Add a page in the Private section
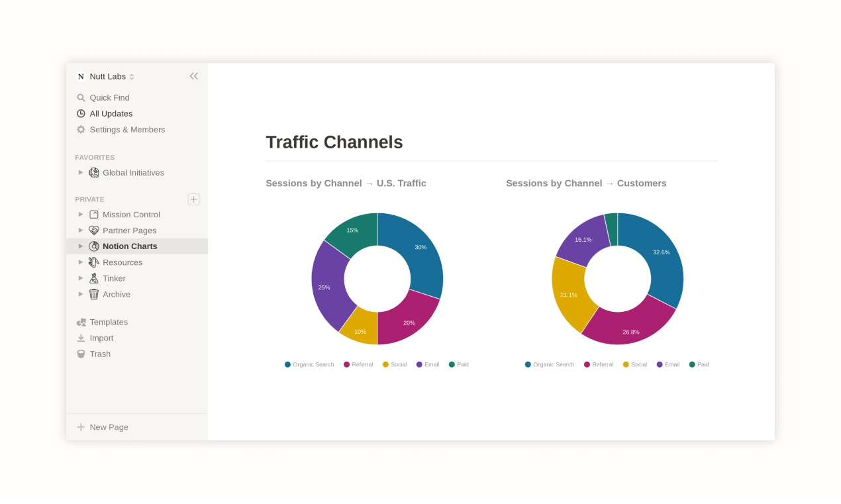The image size is (841, 504). pyautogui.click(x=193, y=199)
